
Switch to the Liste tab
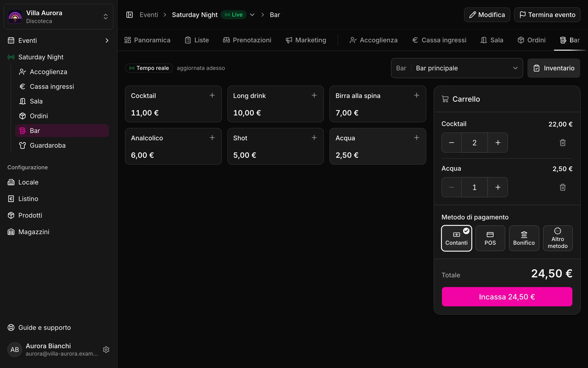click(x=197, y=40)
